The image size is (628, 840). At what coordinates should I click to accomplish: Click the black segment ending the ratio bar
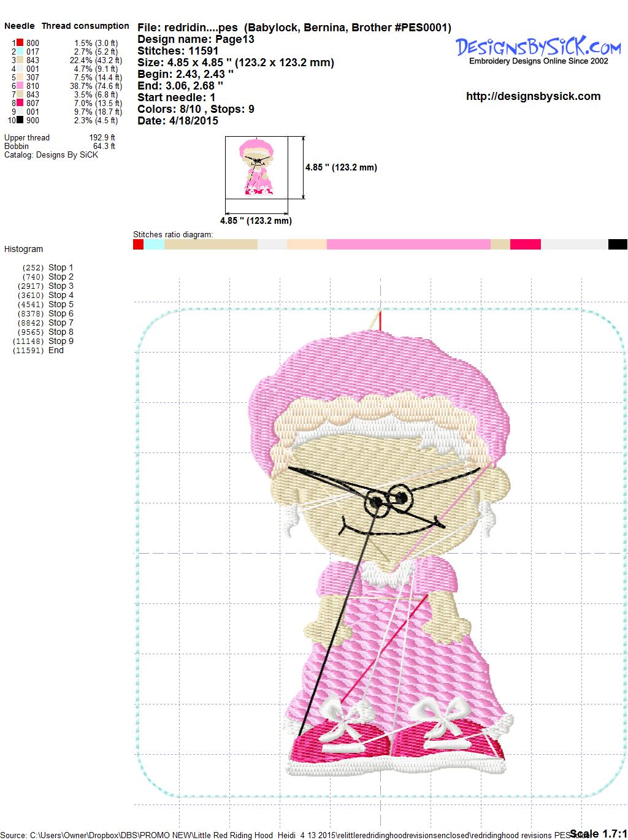coord(617,245)
